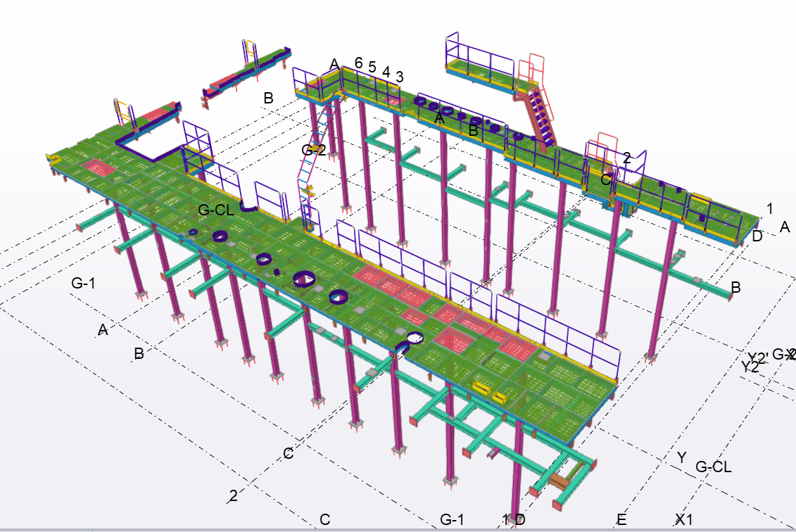
Task: Select the G-2 grid label
Action: [x=314, y=150]
